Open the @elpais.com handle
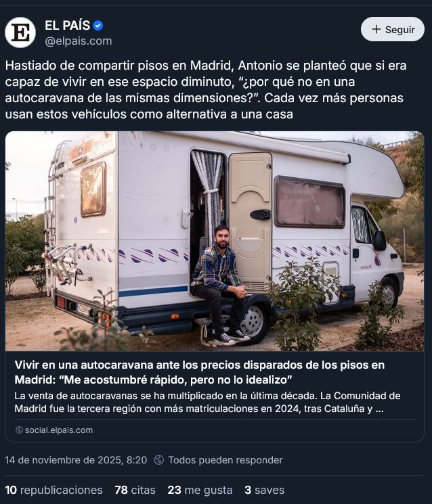 pos(78,41)
